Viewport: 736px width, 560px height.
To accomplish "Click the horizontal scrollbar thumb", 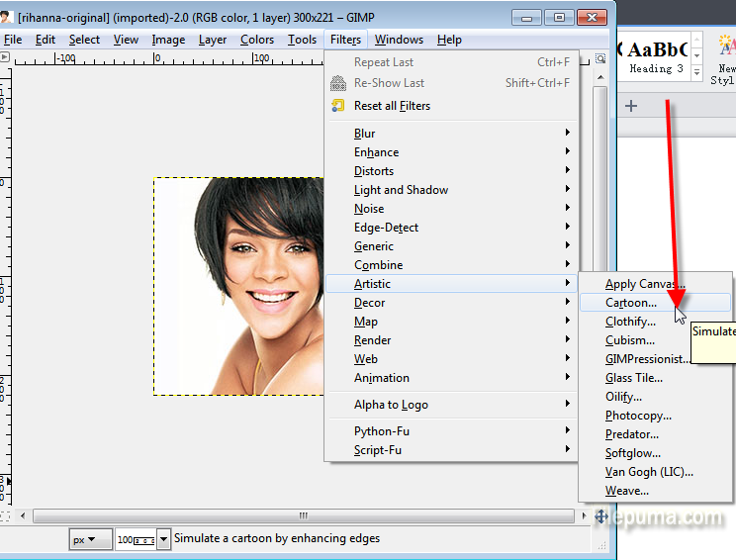I will click(304, 515).
